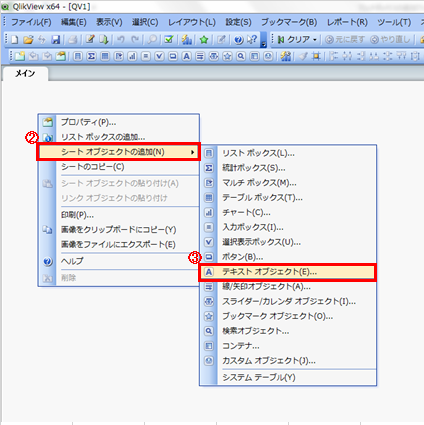This screenshot has width=424, height=425.
Task: Select チャート(C)... submenu entry
Action: [288, 212]
